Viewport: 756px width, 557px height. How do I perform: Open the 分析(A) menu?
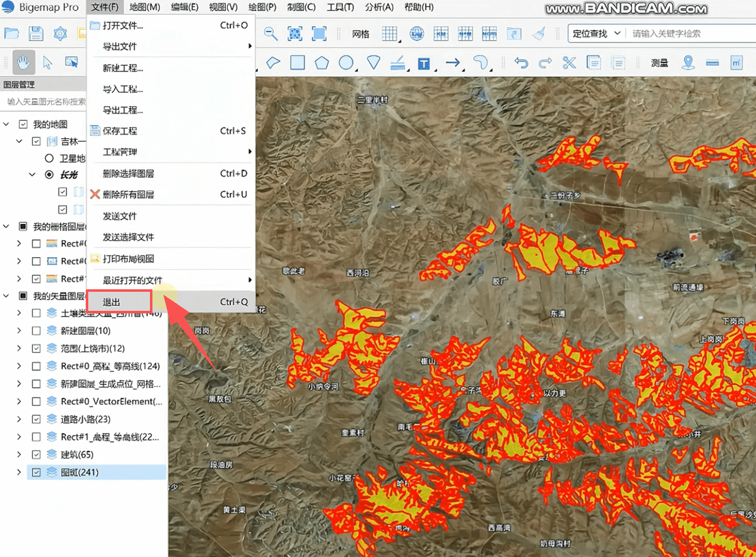(379, 7)
